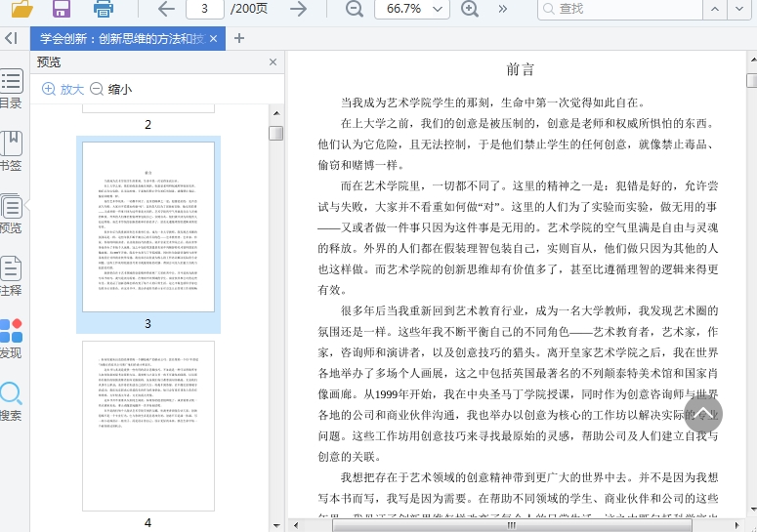Click the open file folder icon
757x532 pixels.
[x=21, y=9]
